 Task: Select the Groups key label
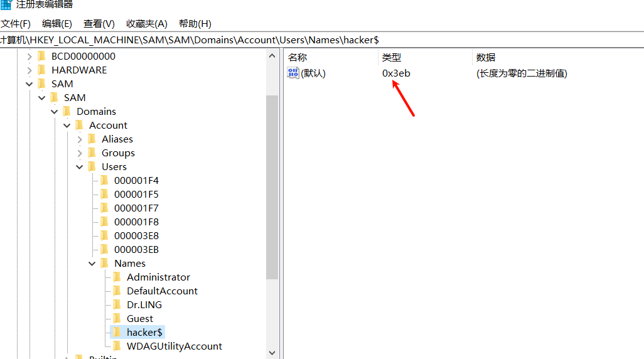[118, 153]
